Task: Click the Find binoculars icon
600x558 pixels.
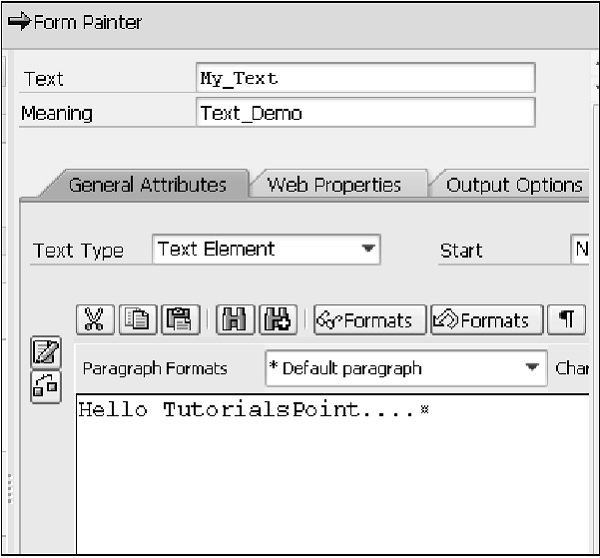Action: click(236, 319)
